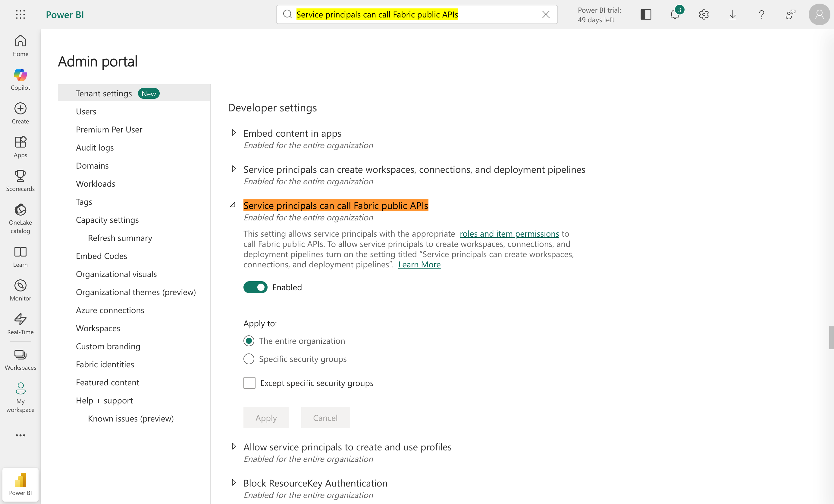Open Fabric identities menu item
This screenshot has width=834, height=504.
pyautogui.click(x=105, y=364)
